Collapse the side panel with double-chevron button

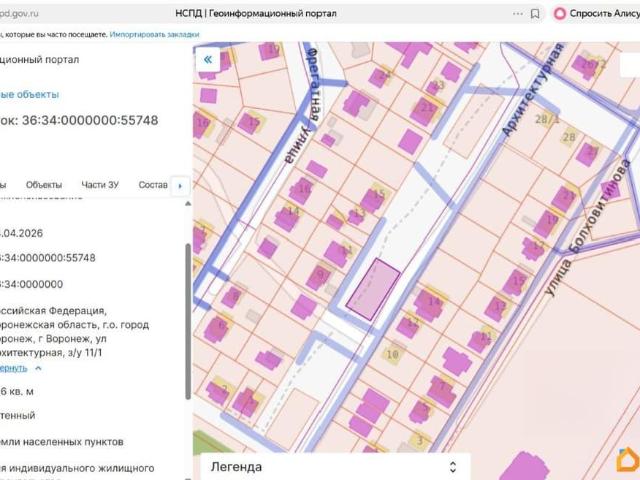click(208, 60)
